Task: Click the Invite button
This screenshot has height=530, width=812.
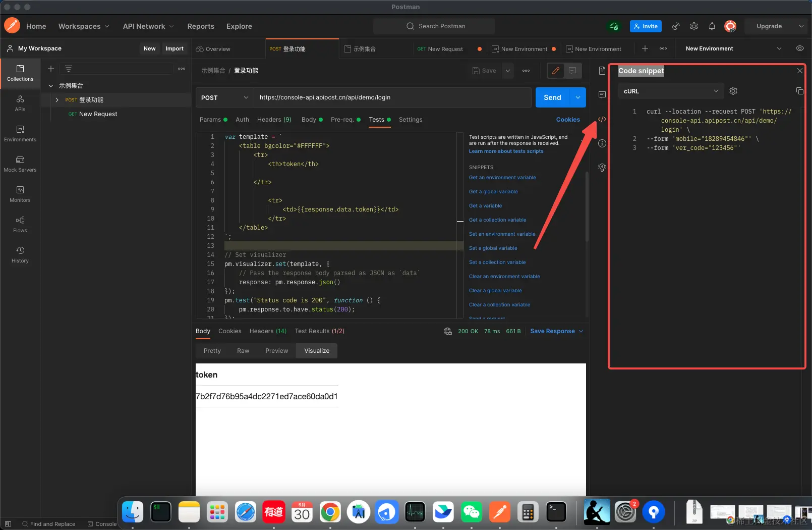Action: coord(646,26)
